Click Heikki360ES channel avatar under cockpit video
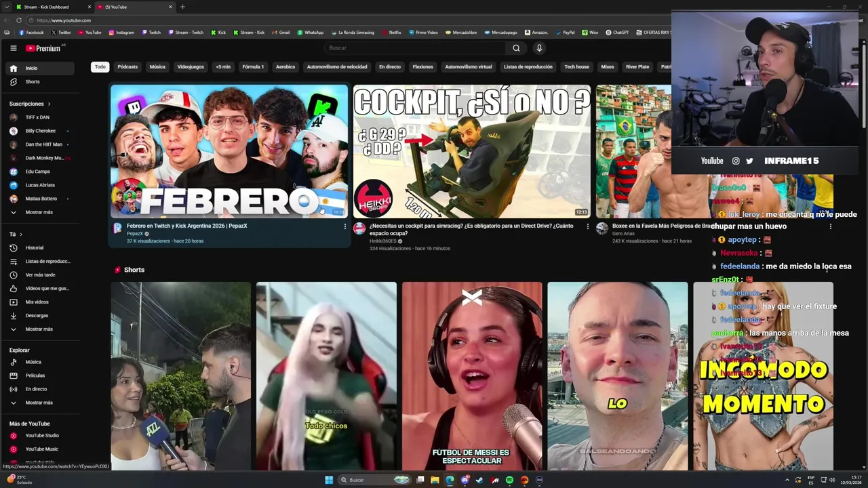The width and height of the screenshot is (868, 488). coord(359,228)
